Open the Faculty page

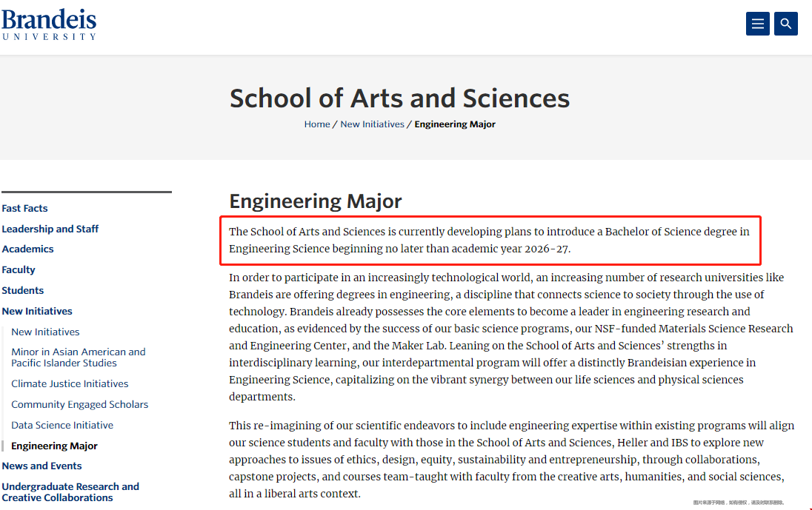coord(19,269)
